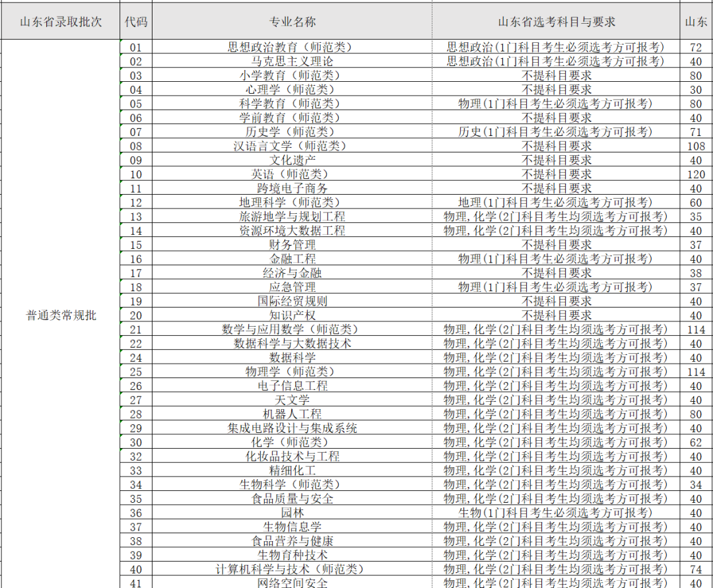
Task: Select the 资源环境大数据工程 cell
Action: [x=292, y=230]
